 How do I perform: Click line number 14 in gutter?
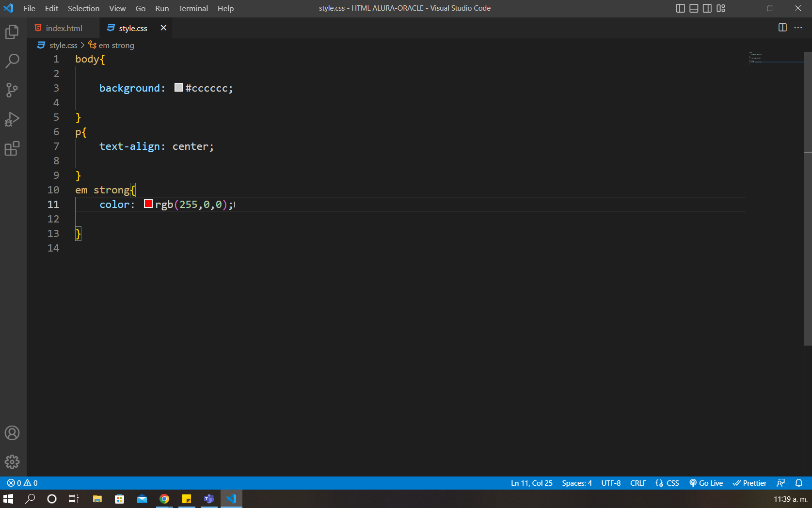pos(53,248)
